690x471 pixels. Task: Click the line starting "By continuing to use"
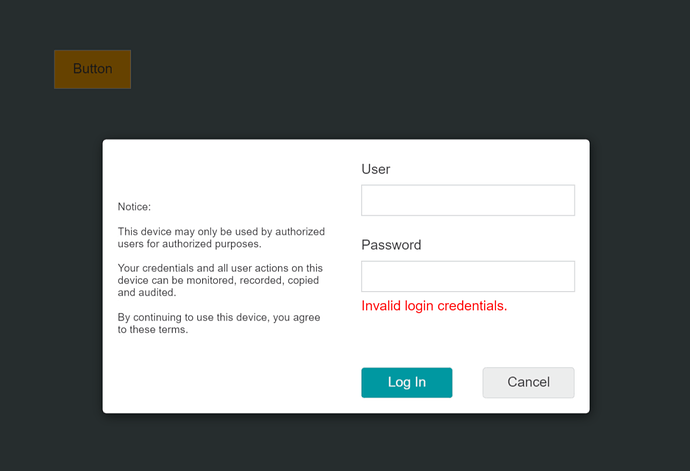(221, 317)
